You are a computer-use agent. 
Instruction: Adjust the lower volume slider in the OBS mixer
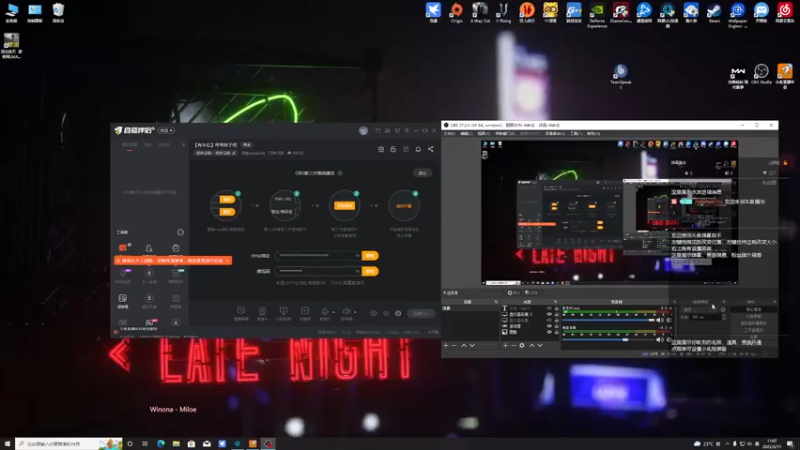coord(609,339)
